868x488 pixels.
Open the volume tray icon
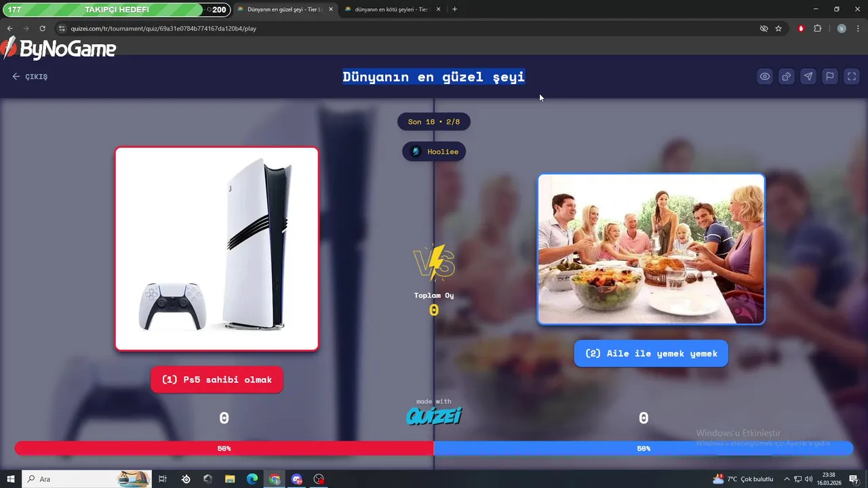click(x=808, y=479)
